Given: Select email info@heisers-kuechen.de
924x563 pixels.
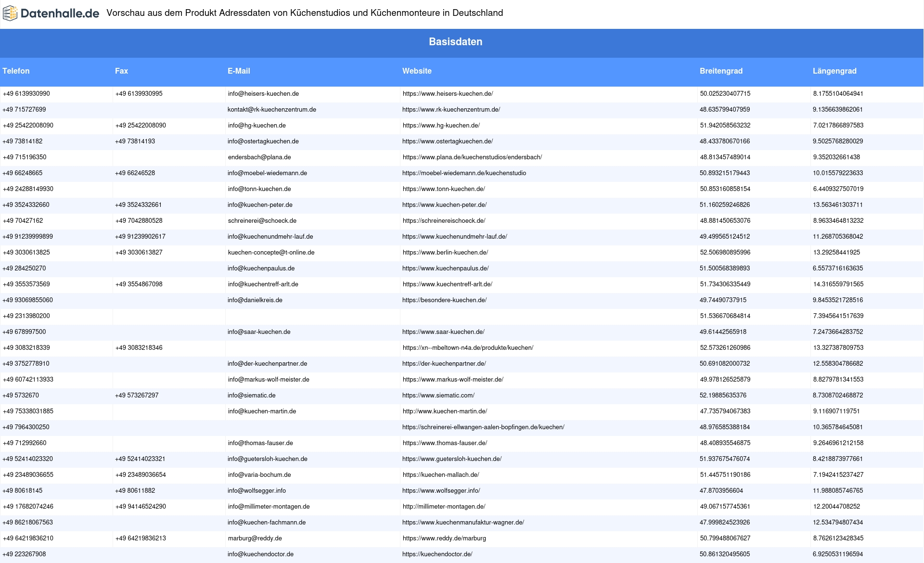Looking at the screenshot, I should coord(263,94).
